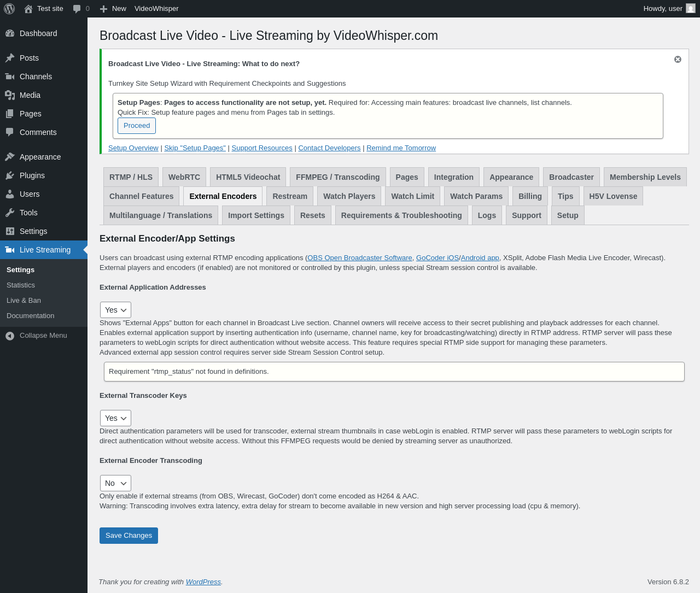Click the Posts pushpin icon

(10, 58)
